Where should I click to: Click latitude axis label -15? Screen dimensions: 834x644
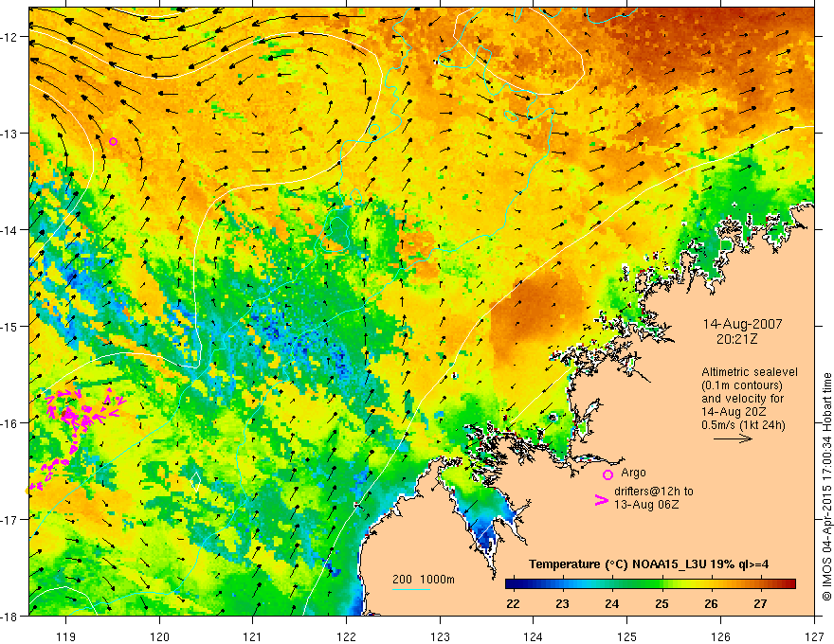9,326
